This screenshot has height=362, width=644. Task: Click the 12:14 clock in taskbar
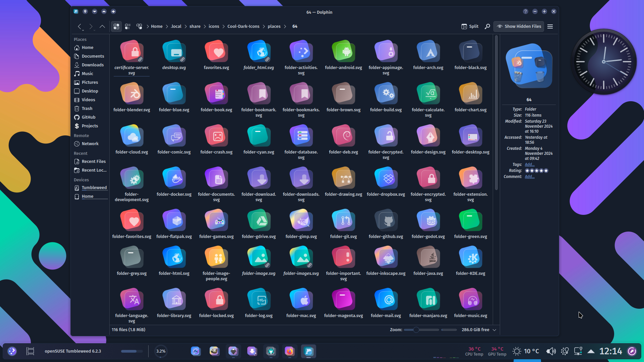tap(610, 351)
